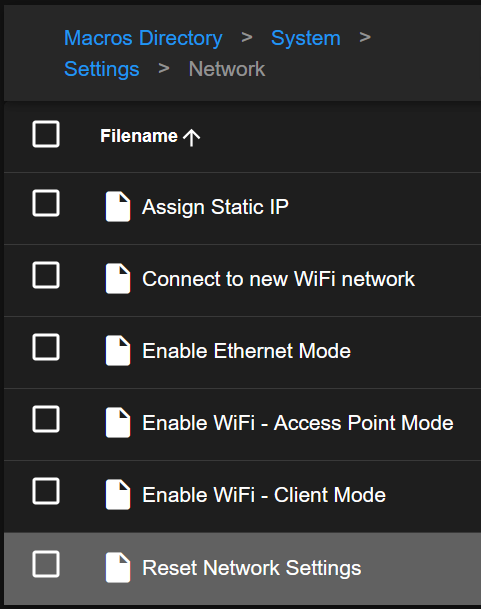Screen dimensions: 481x609
Task: Run the Reset Network Settings macro entry
Action: click(252, 568)
